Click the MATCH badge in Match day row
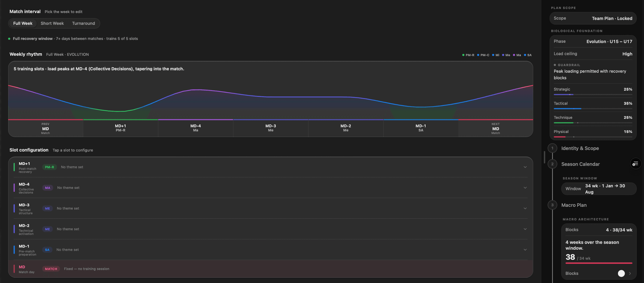The image size is (644, 283). click(x=51, y=269)
